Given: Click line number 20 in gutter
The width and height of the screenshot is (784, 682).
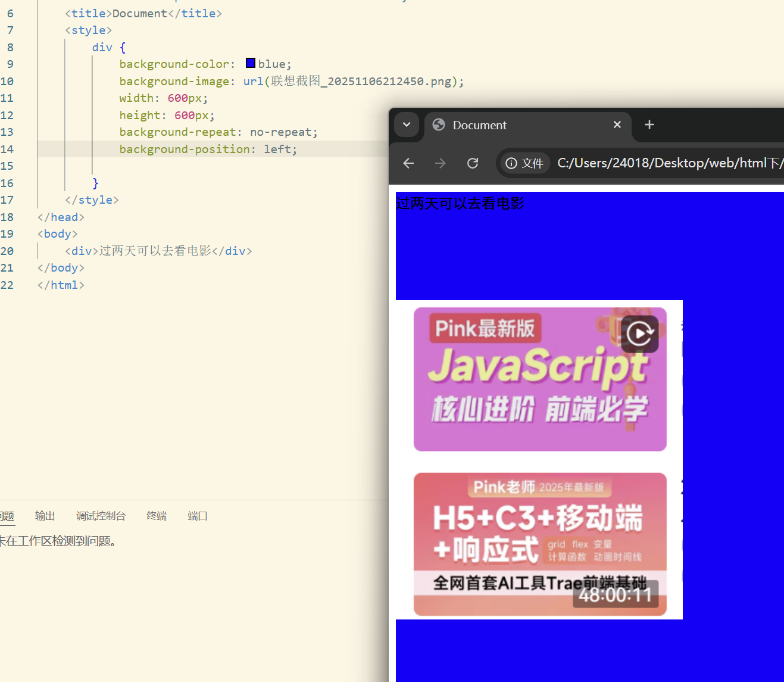Looking at the screenshot, I should click(x=7, y=251).
